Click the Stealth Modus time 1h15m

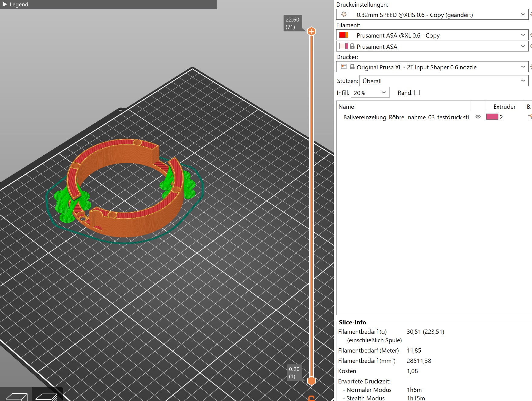click(416, 398)
